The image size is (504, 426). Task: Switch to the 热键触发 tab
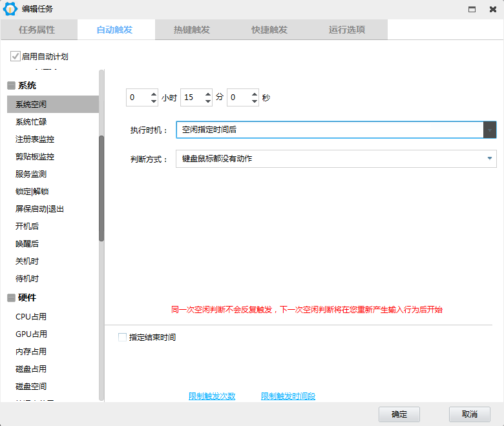click(x=192, y=30)
